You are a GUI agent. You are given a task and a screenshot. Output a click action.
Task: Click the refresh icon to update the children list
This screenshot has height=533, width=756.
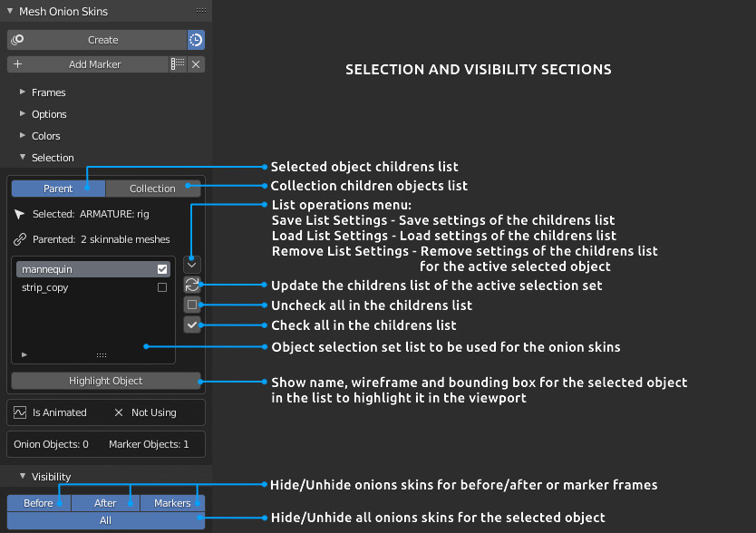[191, 285]
